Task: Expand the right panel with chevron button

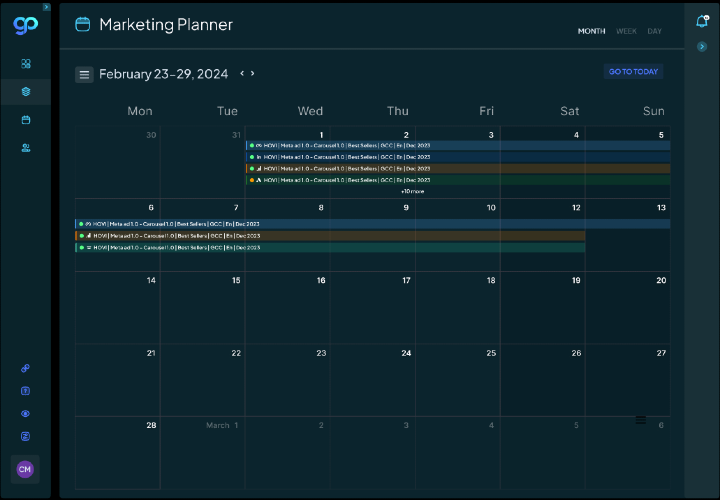Action: (702, 47)
